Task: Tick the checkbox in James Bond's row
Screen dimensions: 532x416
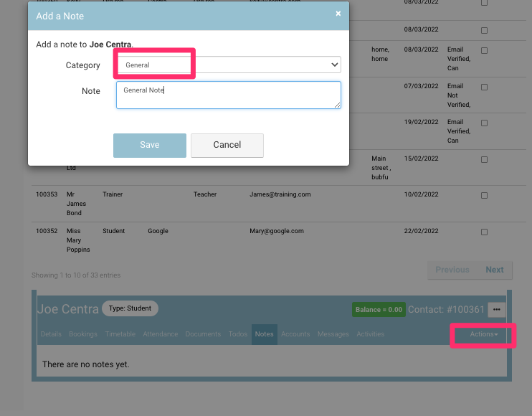Action: [484, 195]
